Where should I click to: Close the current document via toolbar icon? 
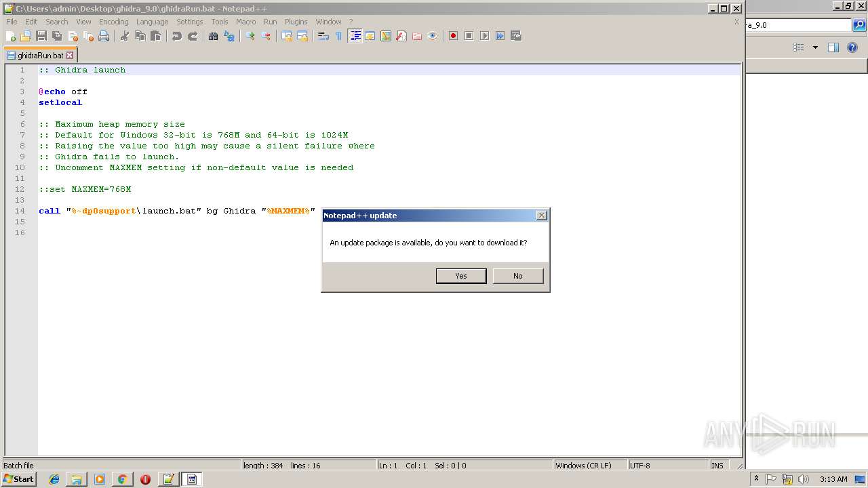click(73, 36)
